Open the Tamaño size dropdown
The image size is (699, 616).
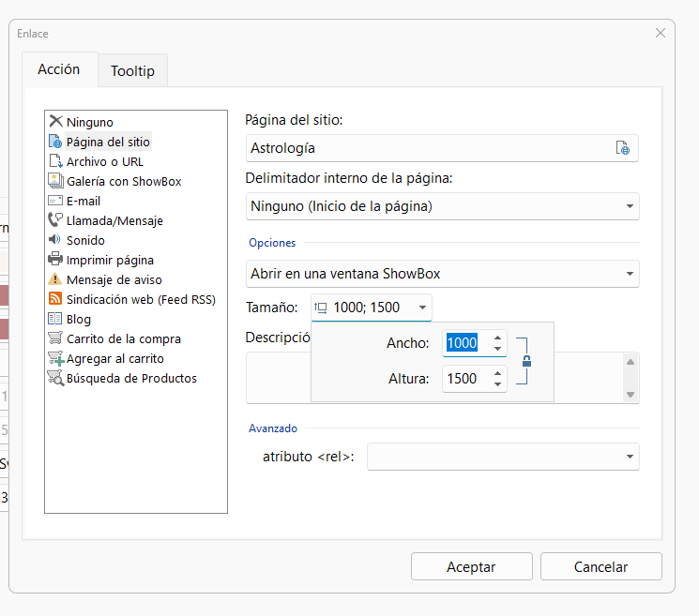(x=423, y=308)
